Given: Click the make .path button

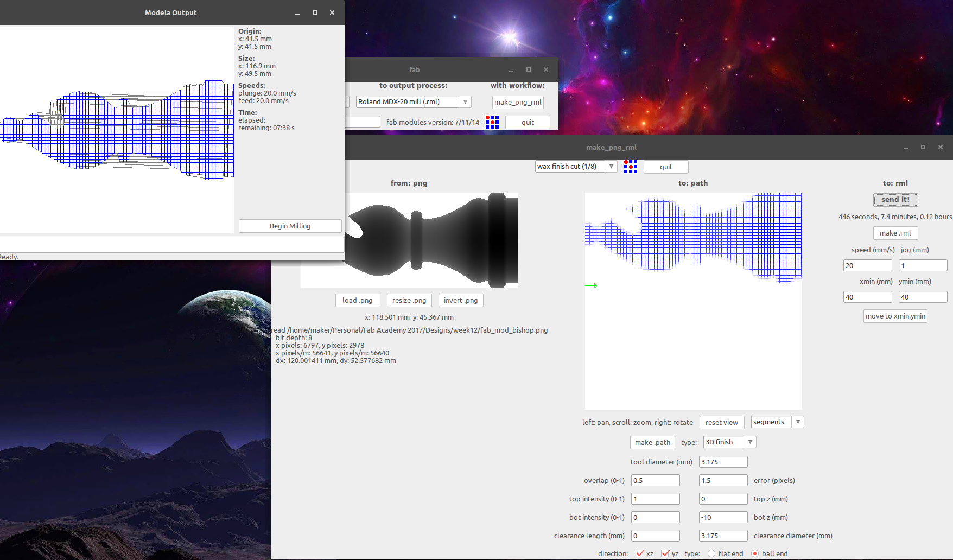Looking at the screenshot, I should 653,442.
